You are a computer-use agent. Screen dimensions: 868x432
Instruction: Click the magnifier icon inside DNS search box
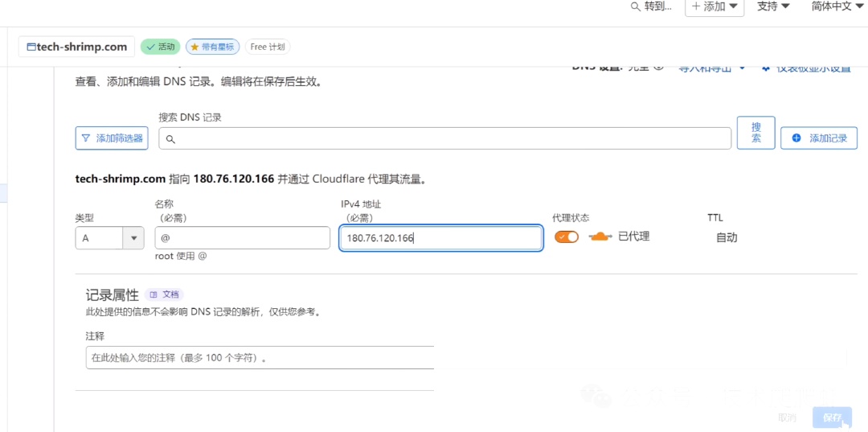[170, 139]
